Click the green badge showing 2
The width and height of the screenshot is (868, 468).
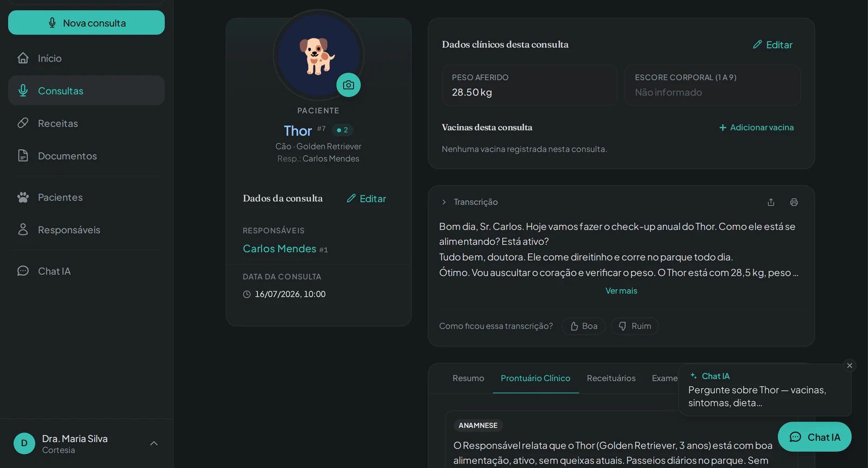tap(342, 130)
